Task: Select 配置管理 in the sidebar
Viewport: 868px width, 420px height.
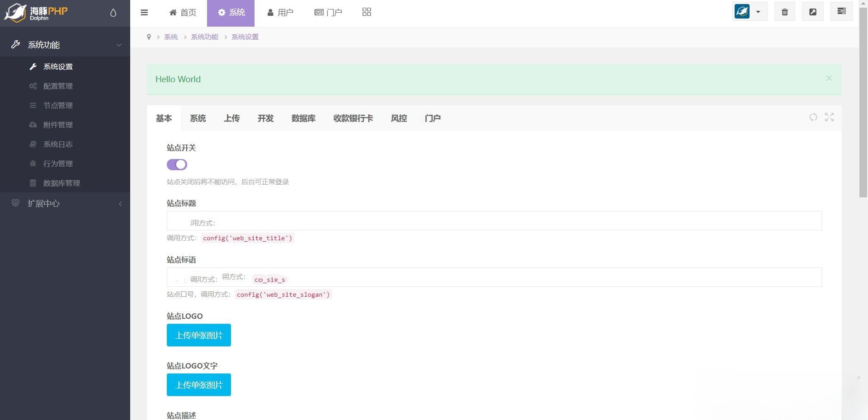Action: [x=57, y=86]
